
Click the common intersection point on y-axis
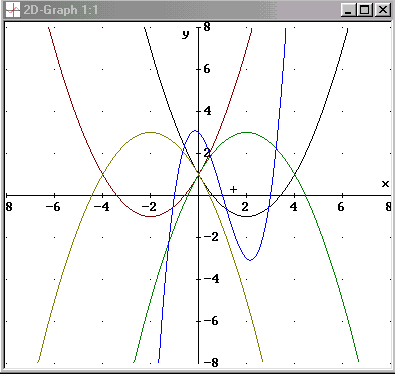198,174
